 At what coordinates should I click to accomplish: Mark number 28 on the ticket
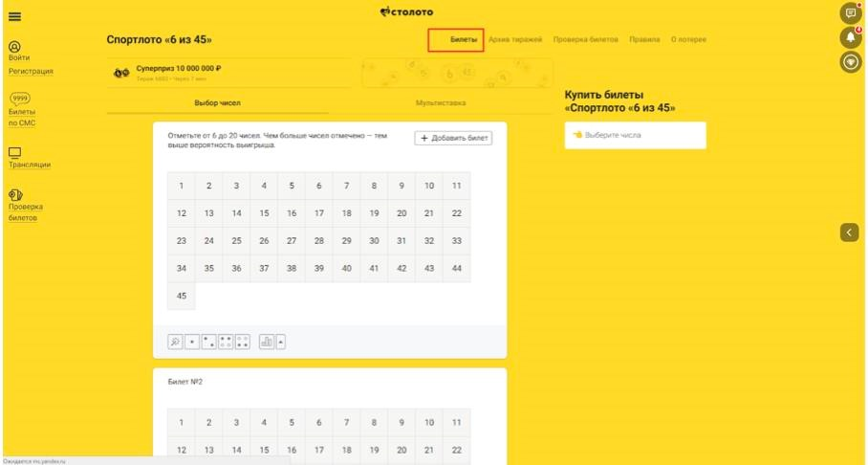(319, 241)
